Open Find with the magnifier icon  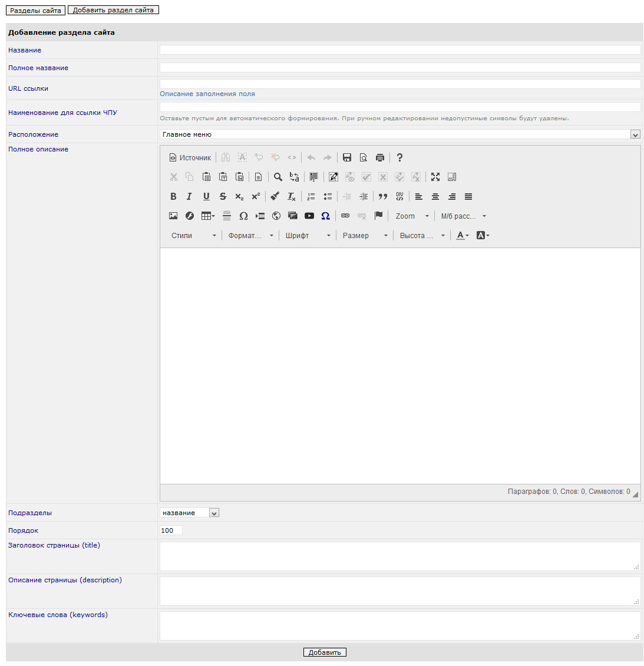tap(278, 177)
